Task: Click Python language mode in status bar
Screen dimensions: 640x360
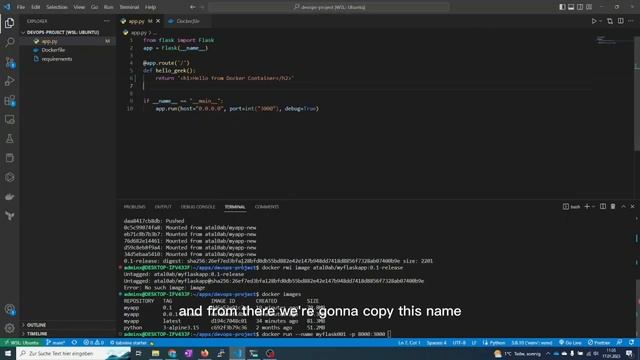Action: 494,342
